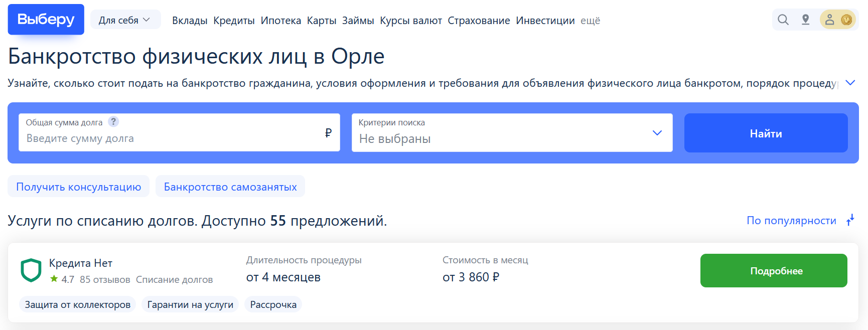Open the Займы menu item
The image size is (868, 330).
pyautogui.click(x=358, y=20)
